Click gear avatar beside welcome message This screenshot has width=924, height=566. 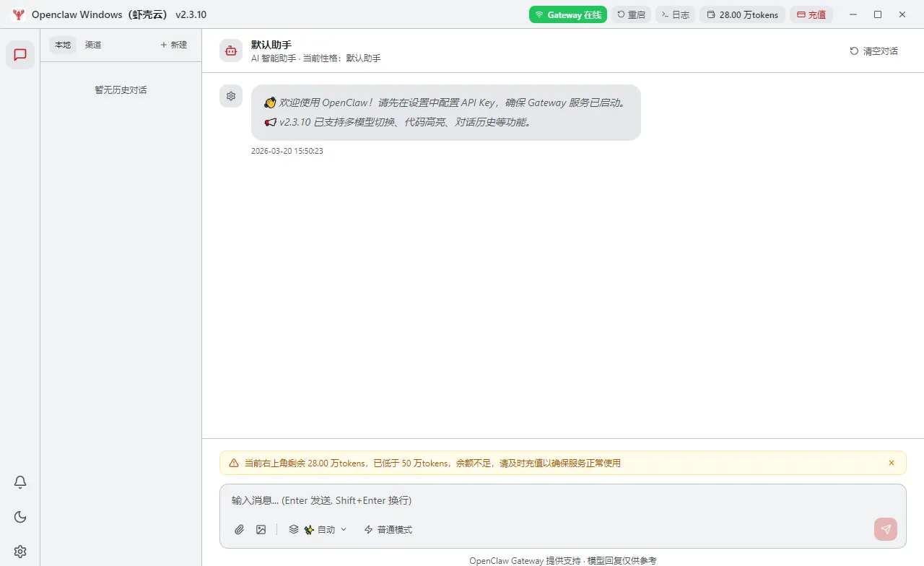(x=231, y=96)
